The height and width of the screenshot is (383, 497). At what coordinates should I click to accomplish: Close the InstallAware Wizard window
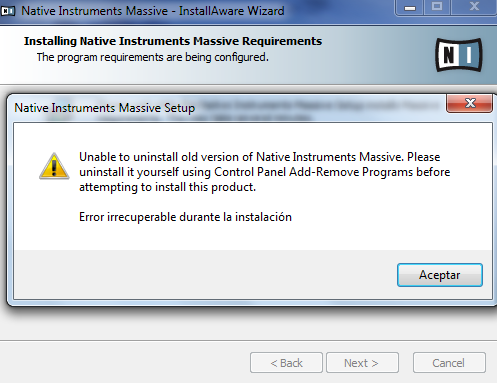[x=474, y=7]
